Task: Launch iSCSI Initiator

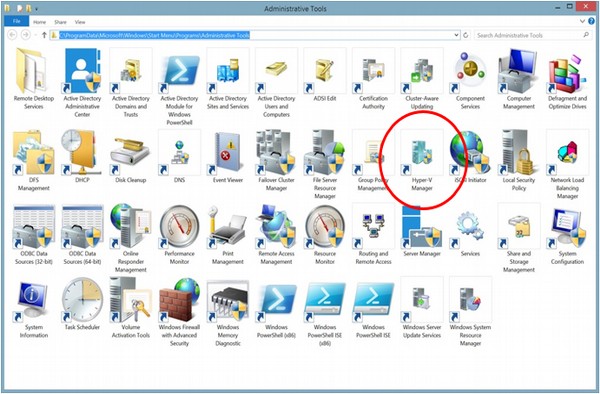Action: [x=470, y=156]
